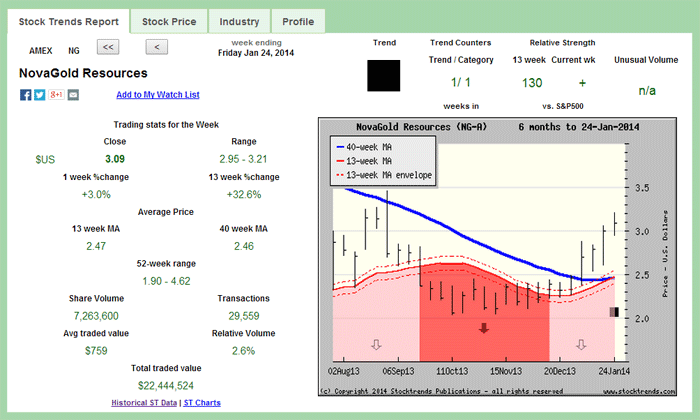Click the small black trend marker in chart

click(614, 312)
